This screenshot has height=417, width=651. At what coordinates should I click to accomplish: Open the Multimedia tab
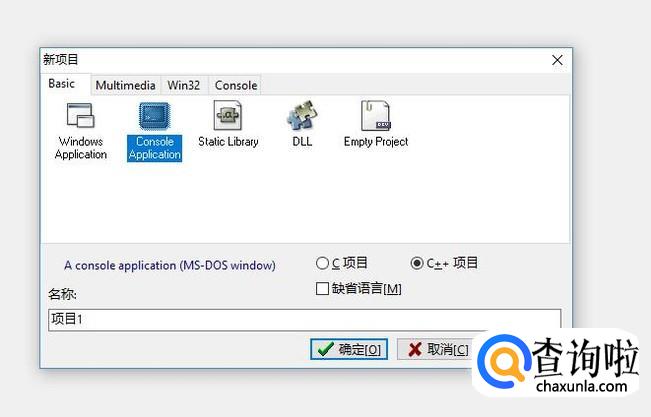125,86
